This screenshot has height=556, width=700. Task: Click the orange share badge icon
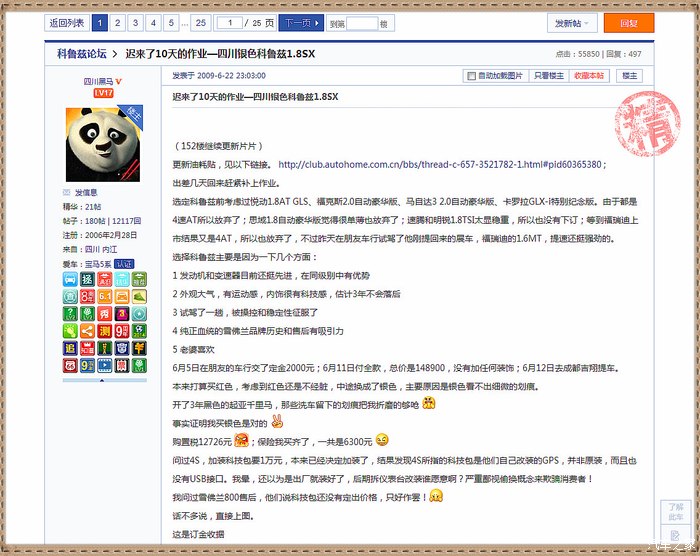coord(87,331)
